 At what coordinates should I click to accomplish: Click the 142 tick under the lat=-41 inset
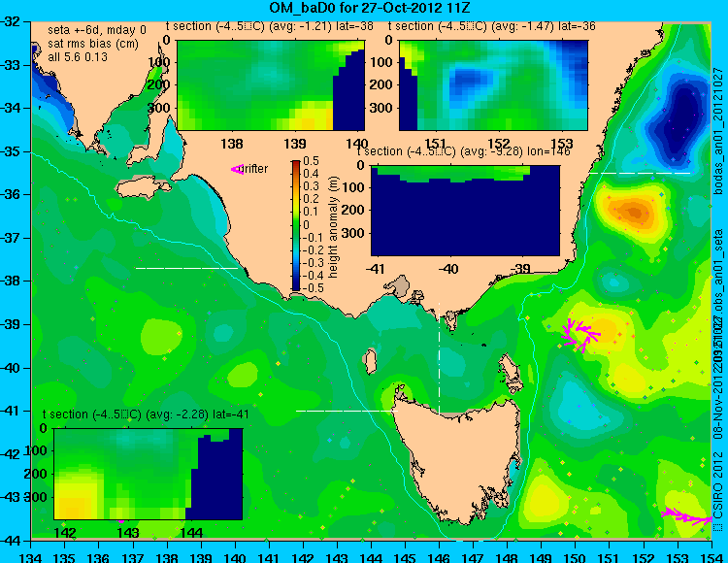[64, 533]
